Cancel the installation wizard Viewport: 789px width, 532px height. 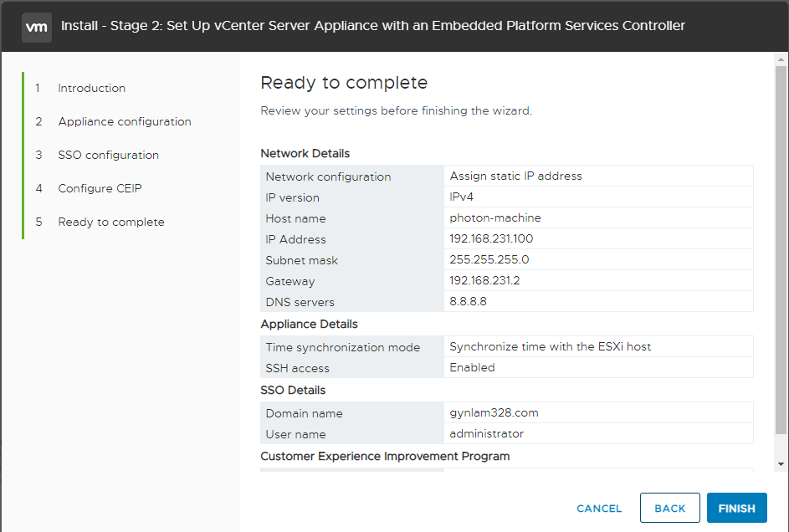[x=599, y=509]
